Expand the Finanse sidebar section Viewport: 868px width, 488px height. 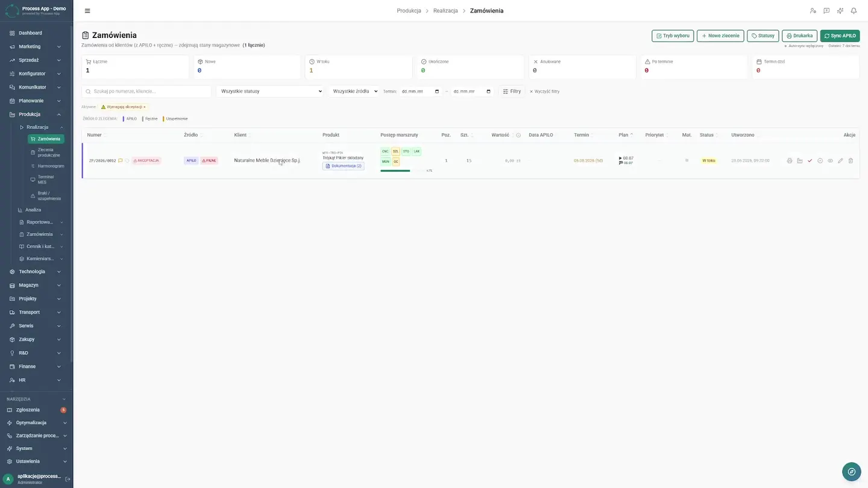click(x=36, y=366)
